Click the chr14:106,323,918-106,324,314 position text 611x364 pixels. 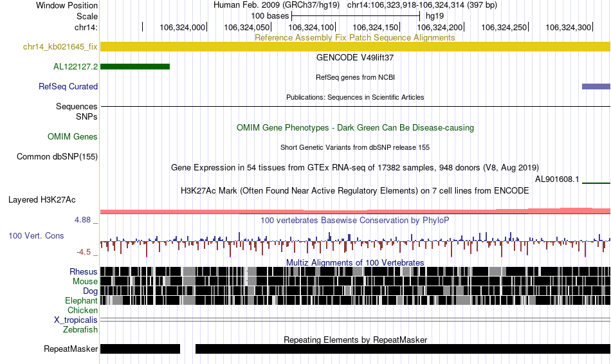422,5
